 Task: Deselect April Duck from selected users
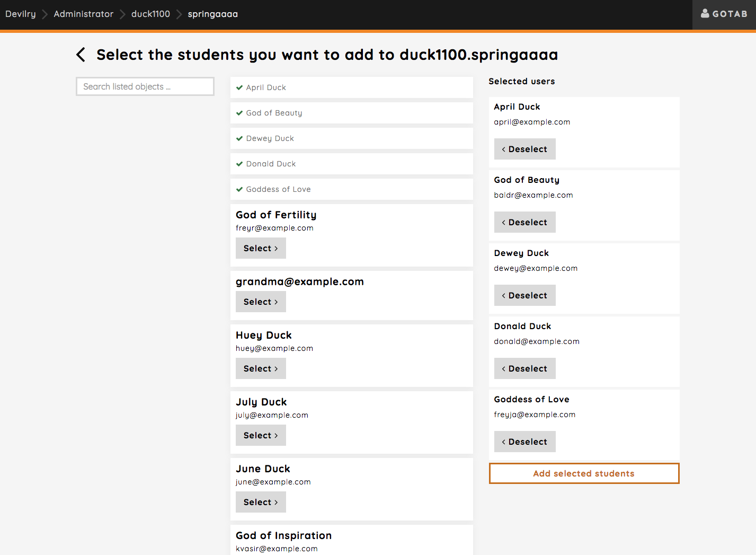click(x=524, y=149)
